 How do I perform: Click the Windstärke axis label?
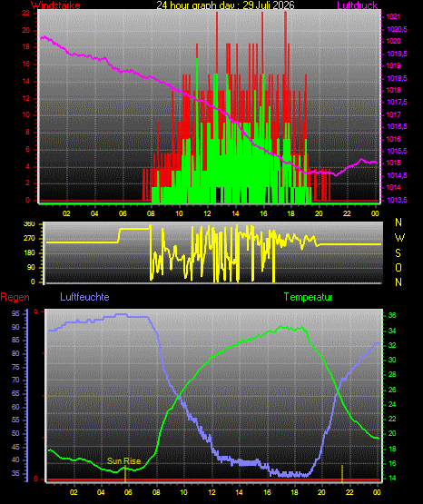click(55, 5)
